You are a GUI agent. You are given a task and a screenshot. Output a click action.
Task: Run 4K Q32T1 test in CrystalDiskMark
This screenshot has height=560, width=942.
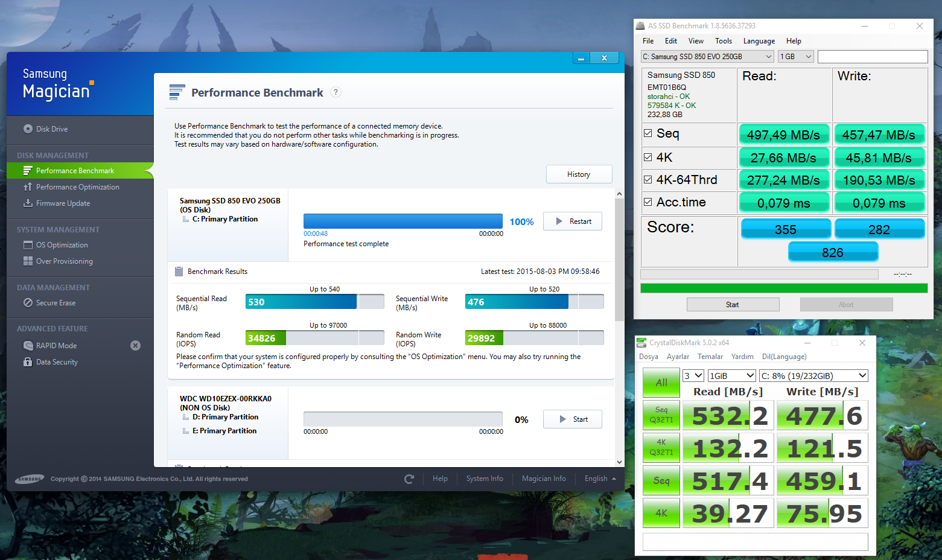point(661,448)
